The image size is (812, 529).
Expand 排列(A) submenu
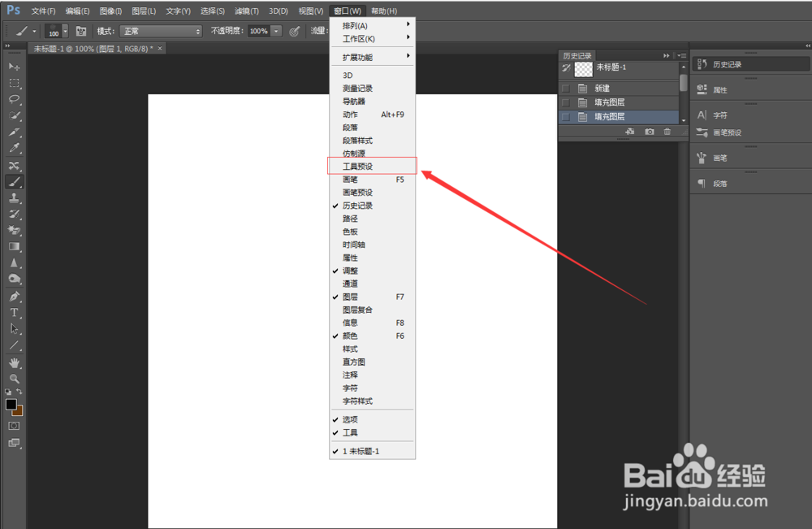[373, 25]
